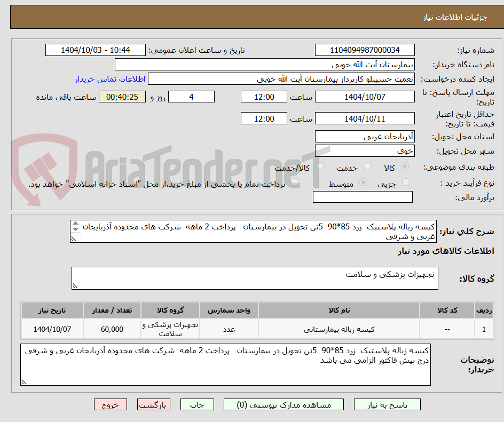Click the گروه کالا text area

click(x=255, y=278)
